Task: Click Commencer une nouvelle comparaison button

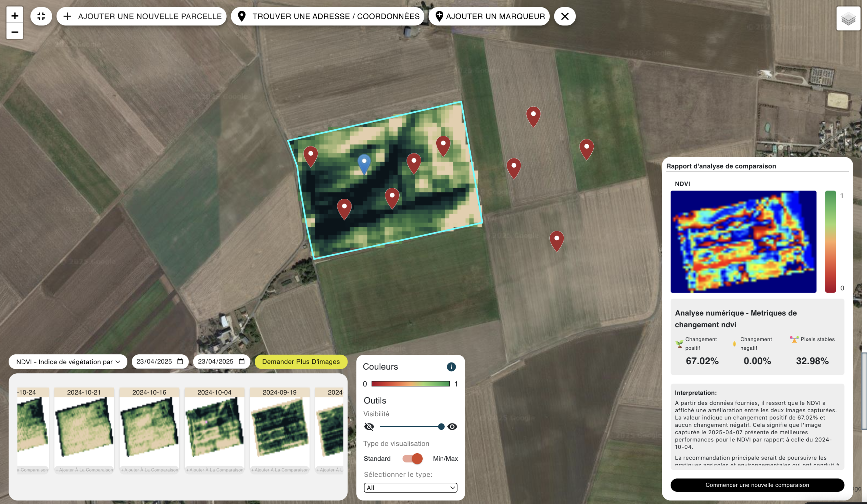Action: point(757,485)
